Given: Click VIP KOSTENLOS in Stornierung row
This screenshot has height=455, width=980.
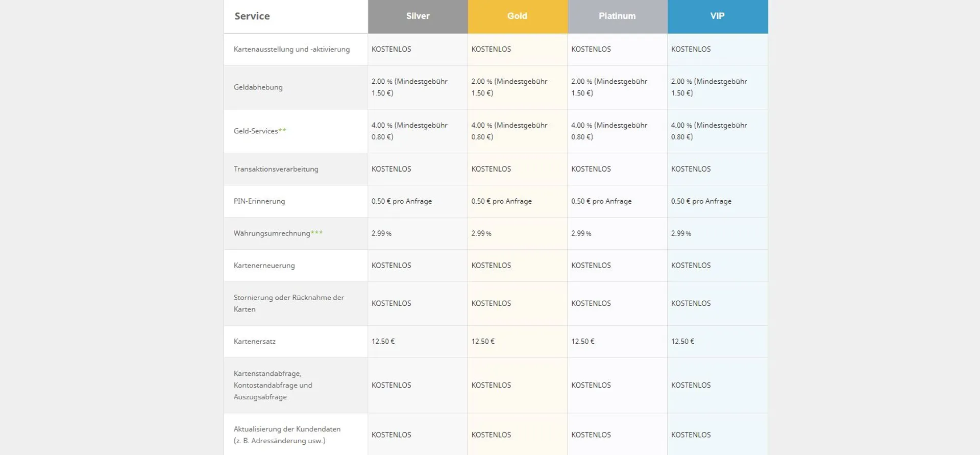Looking at the screenshot, I should (691, 303).
